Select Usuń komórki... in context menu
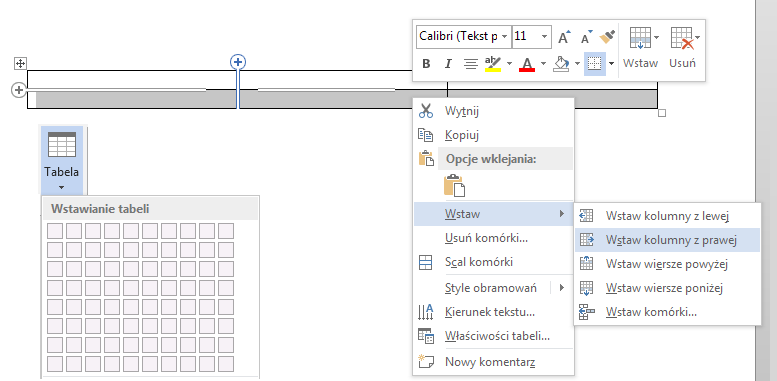 [x=494, y=238]
